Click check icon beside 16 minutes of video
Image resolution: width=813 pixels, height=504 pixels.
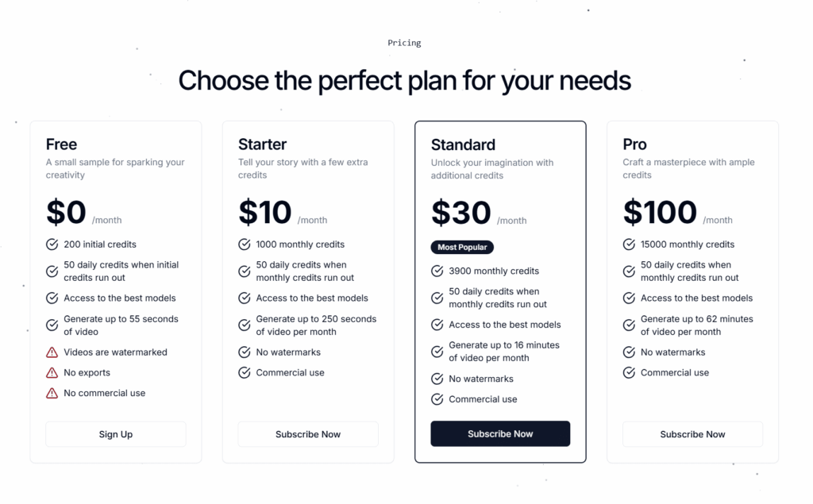tap(437, 352)
